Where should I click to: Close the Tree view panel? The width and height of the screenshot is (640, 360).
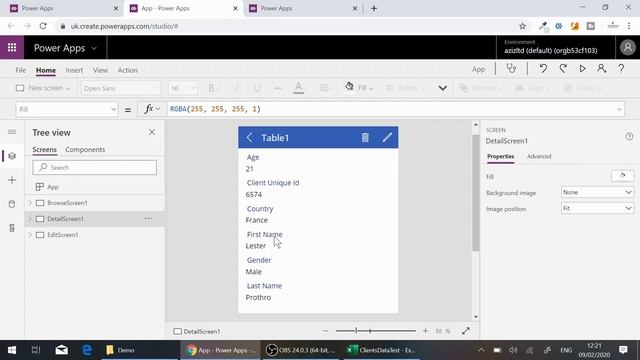(x=152, y=132)
